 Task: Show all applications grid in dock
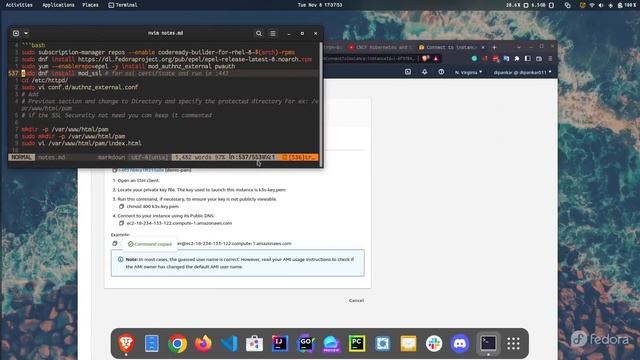pyautogui.click(x=513, y=344)
